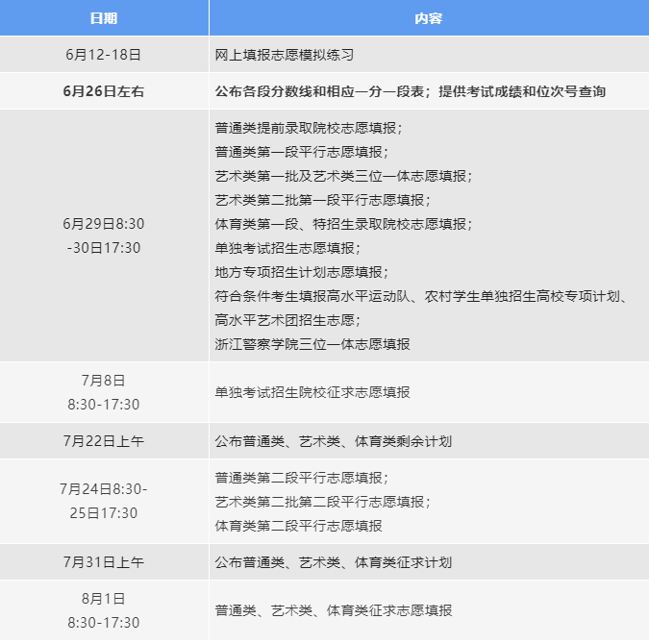The width and height of the screenshot is (649, 644).
Task: Click 公布各段分数线和相应一分一段表 text
Action: (x=319, y=91)
